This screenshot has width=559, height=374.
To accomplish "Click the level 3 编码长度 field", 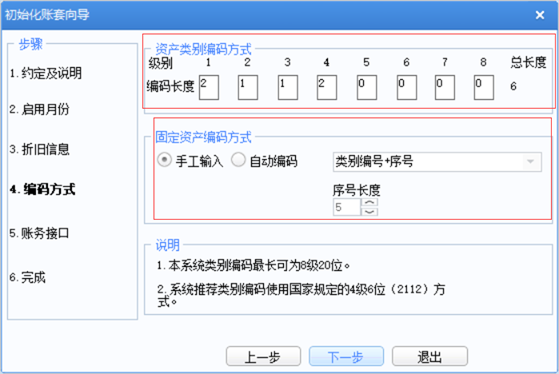I will pyautogui.click(x=288, y=87).
